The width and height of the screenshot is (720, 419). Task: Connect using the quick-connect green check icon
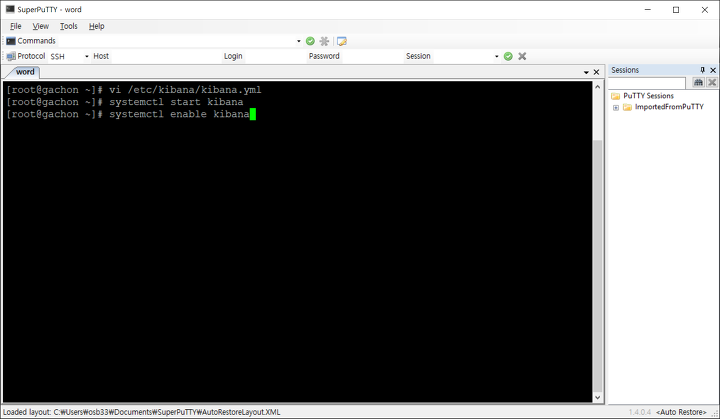pyautogui.click(x=508, y=56)
